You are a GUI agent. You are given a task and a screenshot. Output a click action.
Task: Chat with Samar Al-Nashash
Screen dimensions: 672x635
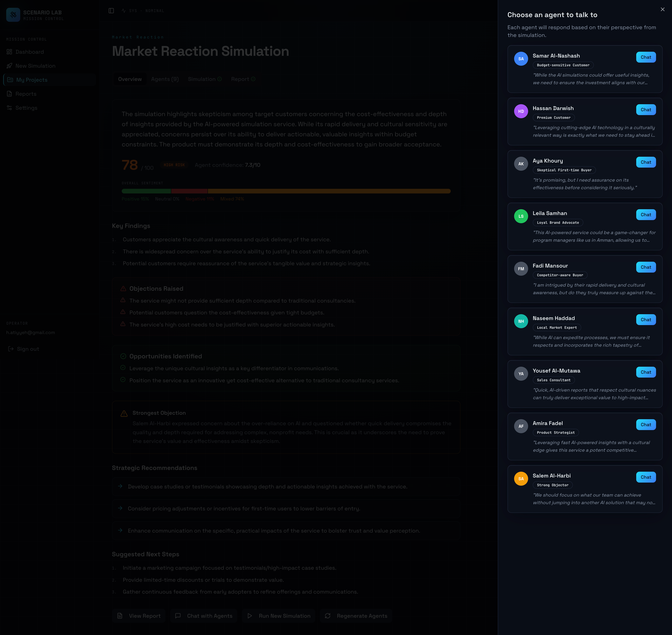(646, 57)
